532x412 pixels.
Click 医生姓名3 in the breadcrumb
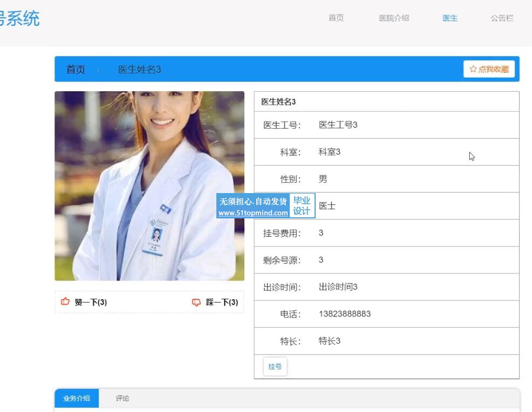click(139, 70)
